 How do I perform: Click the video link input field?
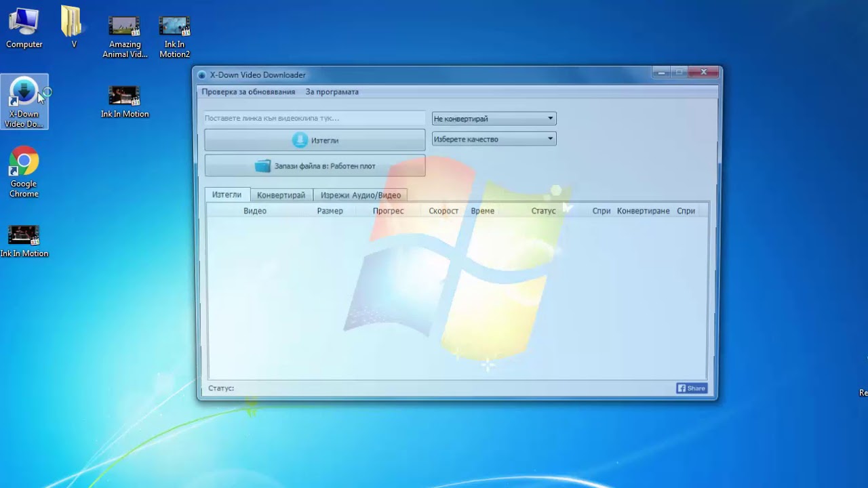click(315, 118)
